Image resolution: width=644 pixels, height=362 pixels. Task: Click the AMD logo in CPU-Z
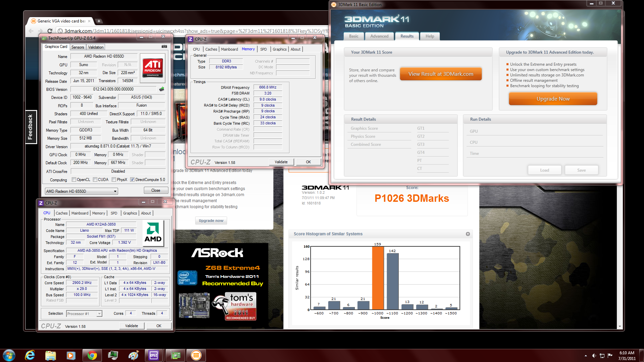[x=153, y=233]
